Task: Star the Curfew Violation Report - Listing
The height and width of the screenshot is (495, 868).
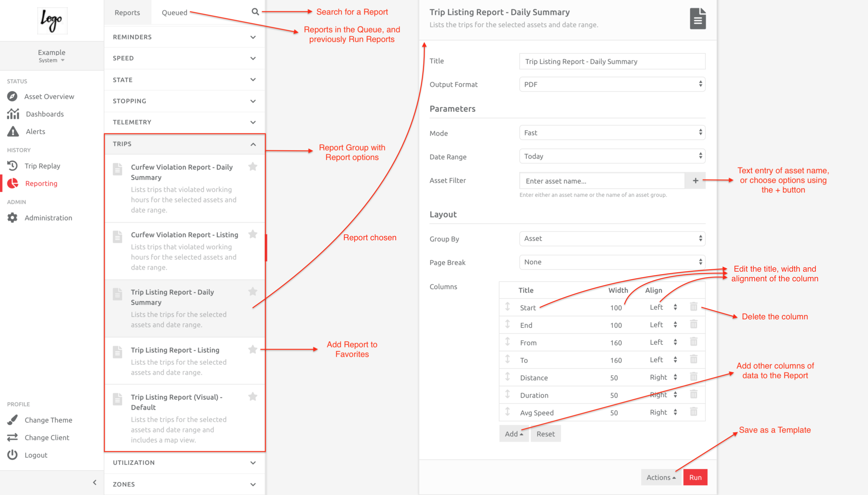Action: tap(252, 234)
